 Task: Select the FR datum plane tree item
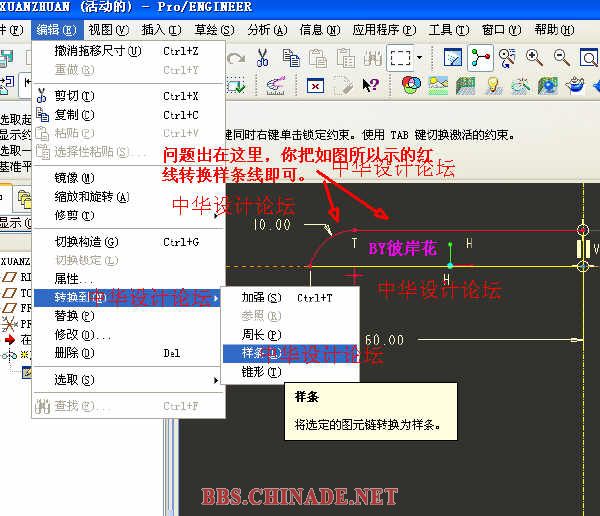[x=17, y=308]
